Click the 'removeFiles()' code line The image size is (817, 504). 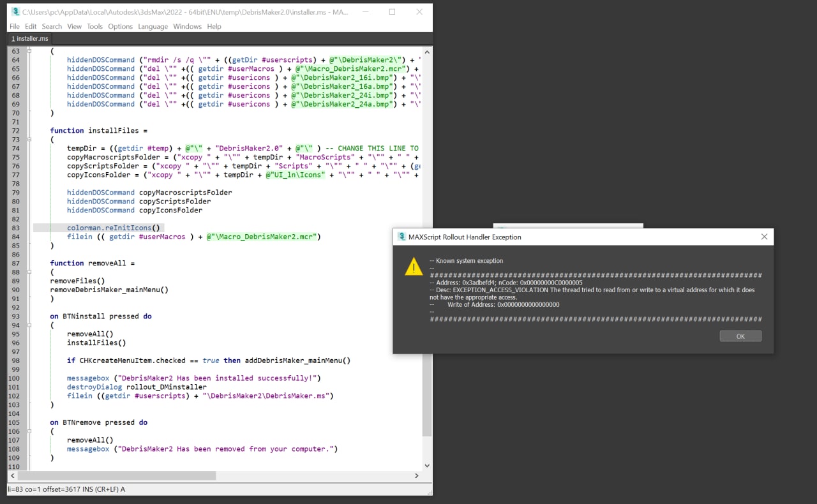pyautogui.click(x=78, y=281)
